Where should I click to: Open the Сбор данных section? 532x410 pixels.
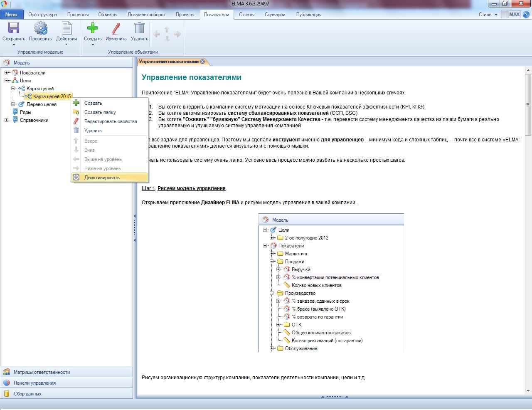pos(27,394)
